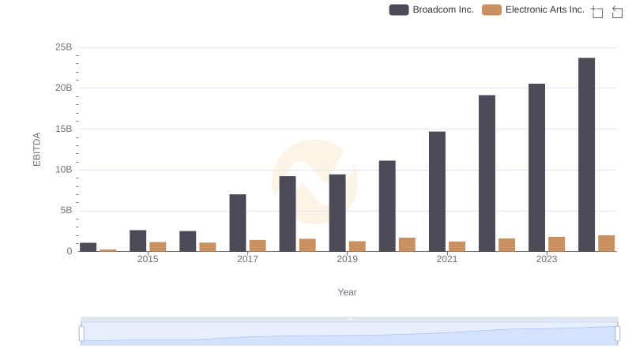The image size is (632, 364).
Task: Click the Electronic Arts tan legend swatch
Action: 491,9
